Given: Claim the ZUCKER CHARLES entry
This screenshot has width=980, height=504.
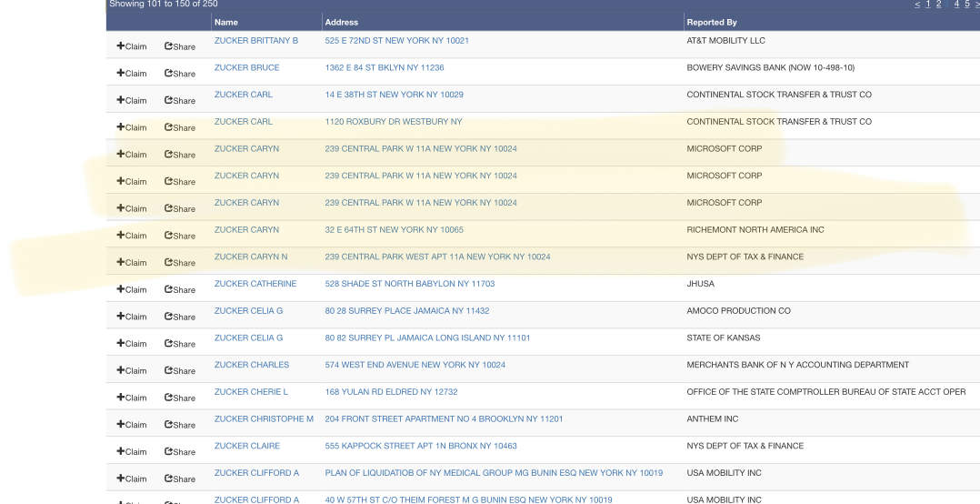Looking at the screenshot, I should click(x=132, y=370).
